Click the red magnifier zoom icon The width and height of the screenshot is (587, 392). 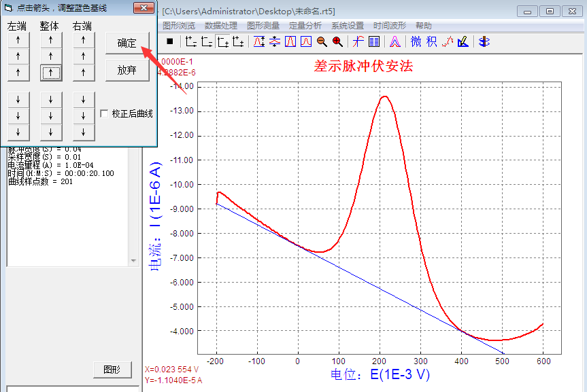[337, 41]
